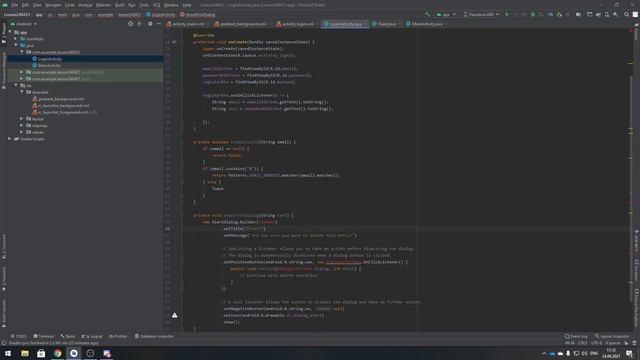The height and width of the screenshot is (360, 640).
Task: Open the Help menu
Action: pos(187,5)
